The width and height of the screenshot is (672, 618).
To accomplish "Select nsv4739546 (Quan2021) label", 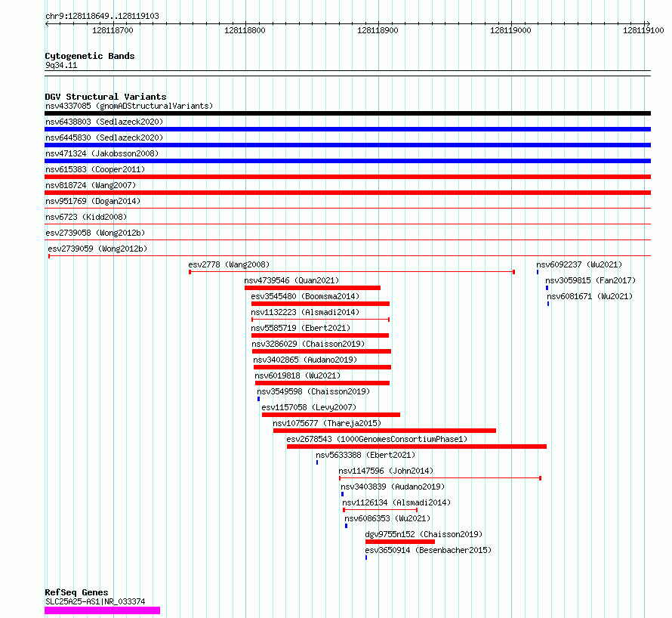I will pyautogui.click(x=291, y=280).
